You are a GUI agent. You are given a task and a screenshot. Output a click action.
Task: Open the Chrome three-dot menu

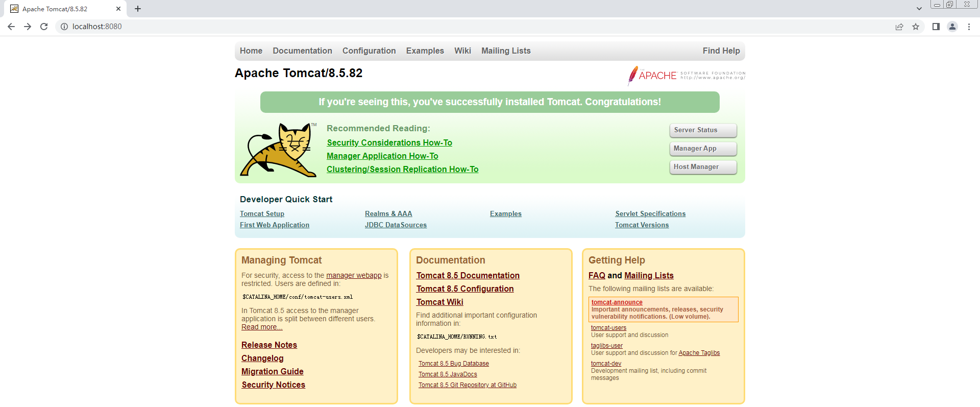coord(969,27)
